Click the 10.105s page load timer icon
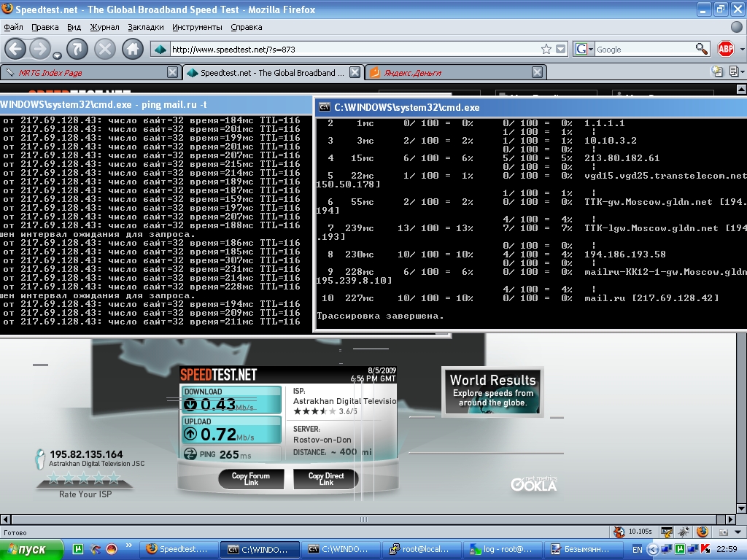The image size is (747, 560). click(619, 532)
